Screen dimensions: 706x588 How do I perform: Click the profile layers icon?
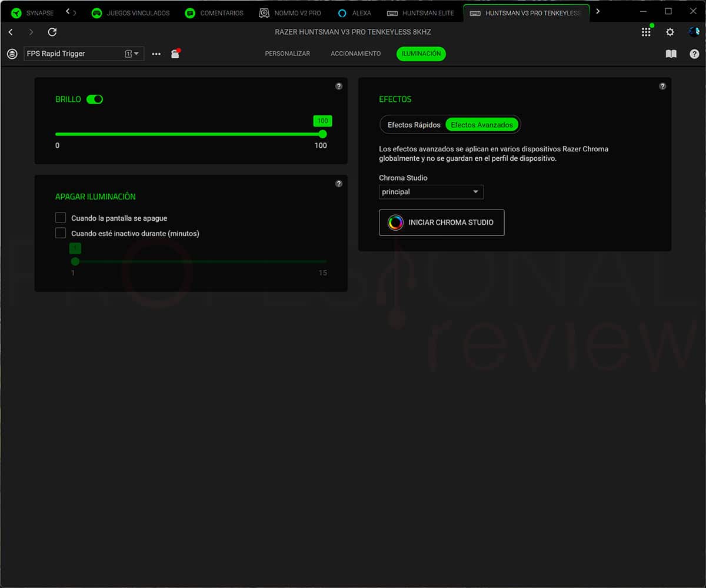(12, 54)
